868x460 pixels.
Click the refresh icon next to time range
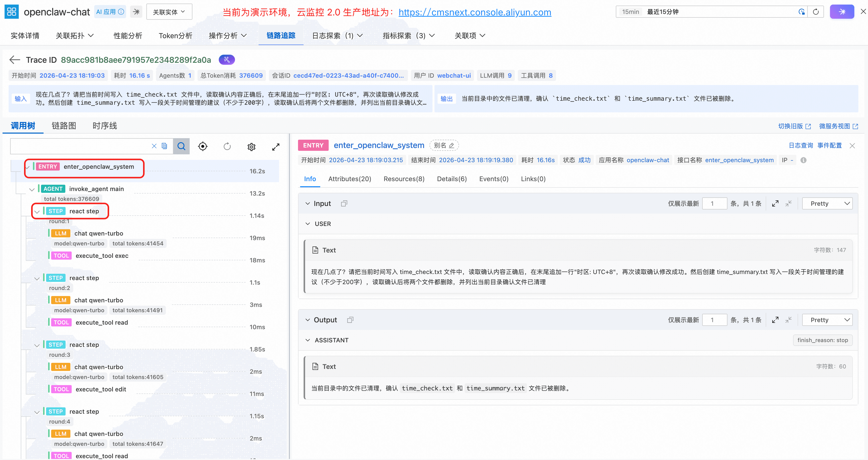(815, 12)
